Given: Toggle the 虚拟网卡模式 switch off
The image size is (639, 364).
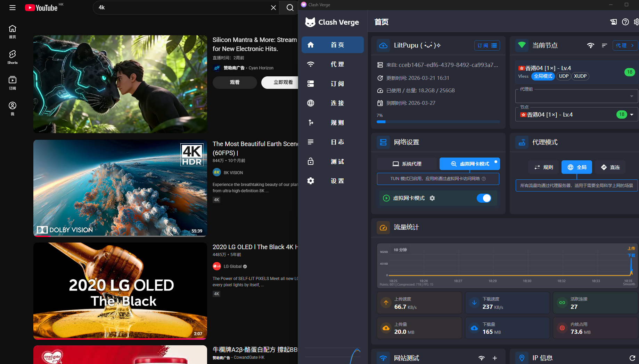Looking at the screenshot, I should (x=484, y=198).
